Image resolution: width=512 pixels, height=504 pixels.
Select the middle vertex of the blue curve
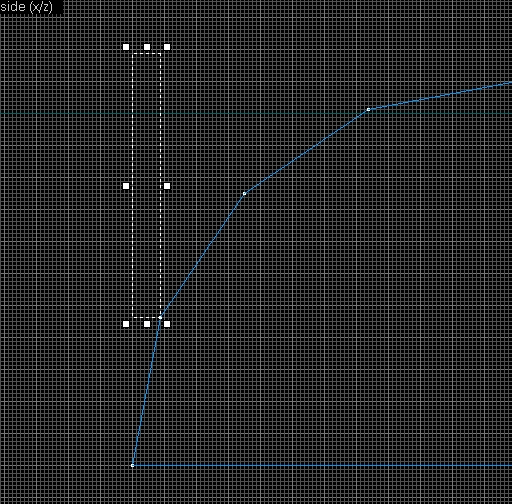click(x=244, y=193)
